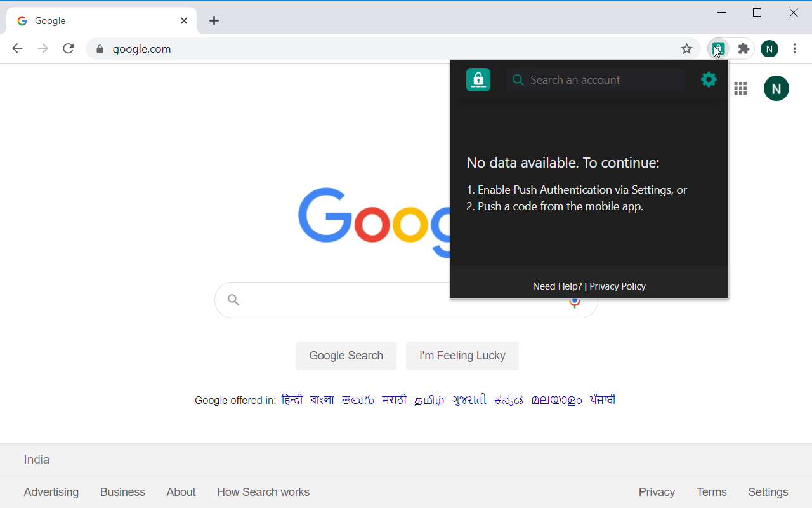Bookmark this page with the star icon

686,49
